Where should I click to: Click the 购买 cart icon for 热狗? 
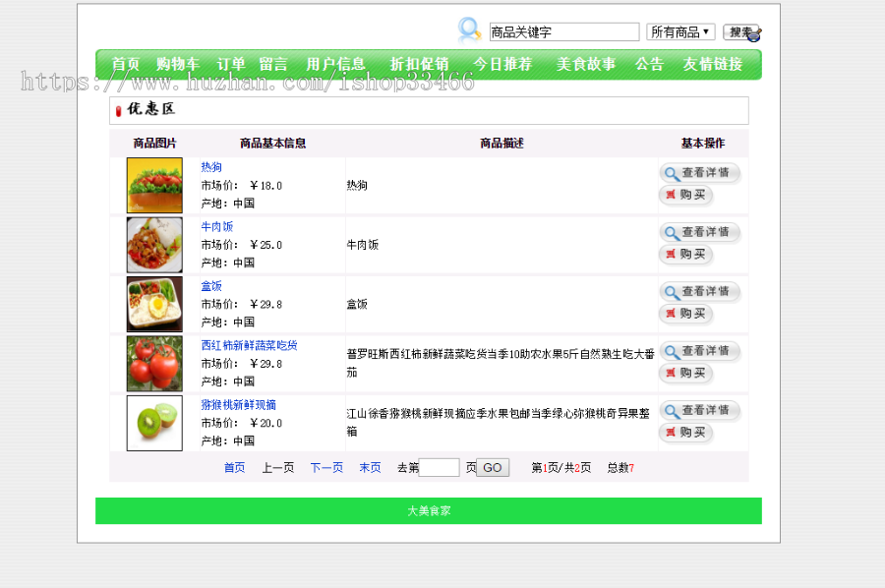[x=670, y=195]
